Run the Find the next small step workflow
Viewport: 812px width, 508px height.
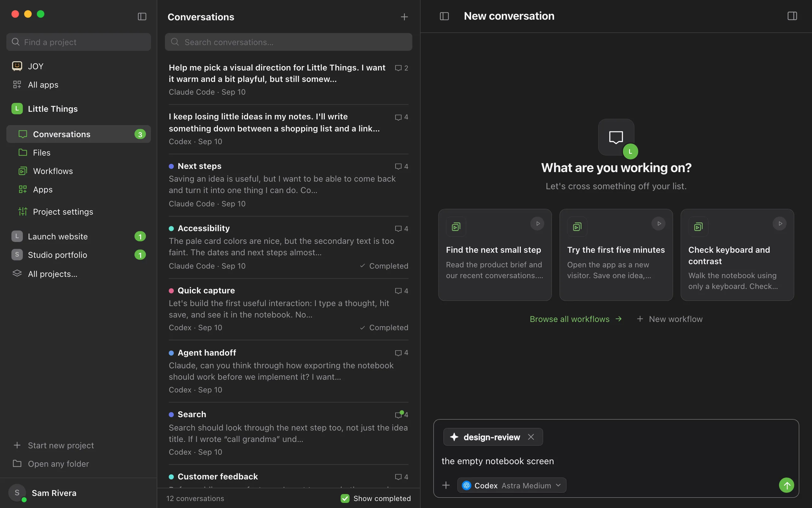[538, 224]
